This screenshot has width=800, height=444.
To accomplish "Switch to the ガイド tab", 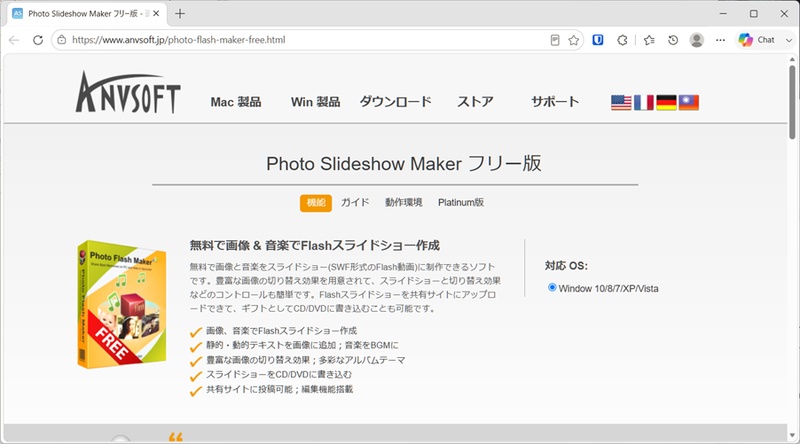I will pyautogui.click(x=355, y=203).
